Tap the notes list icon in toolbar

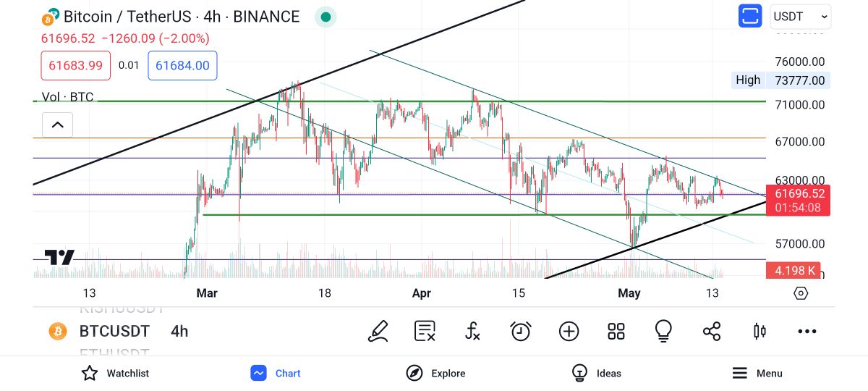point(425,332)
